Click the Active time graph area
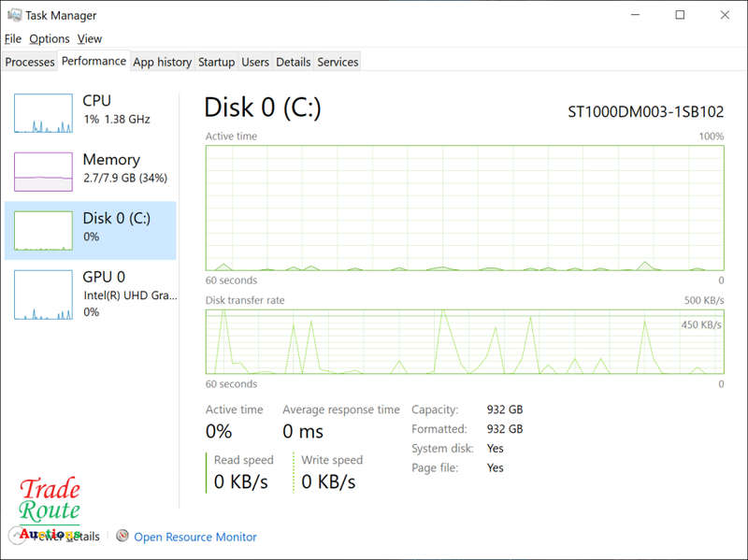The image size is (748, 560). pos(465,208)
